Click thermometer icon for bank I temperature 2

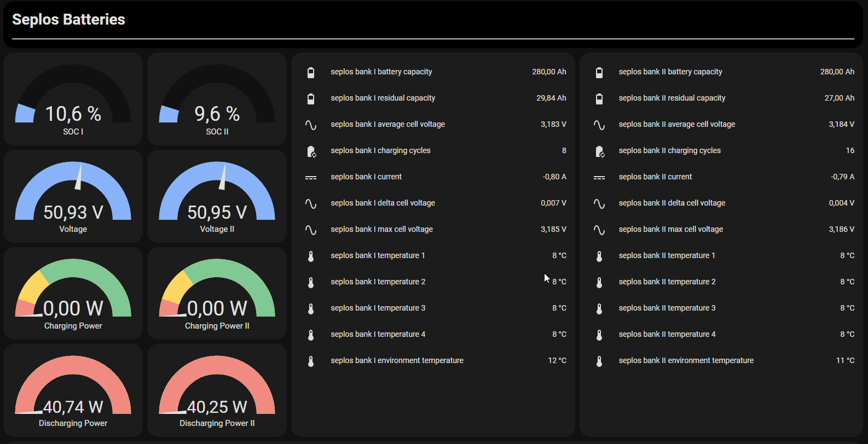point(311,282)
